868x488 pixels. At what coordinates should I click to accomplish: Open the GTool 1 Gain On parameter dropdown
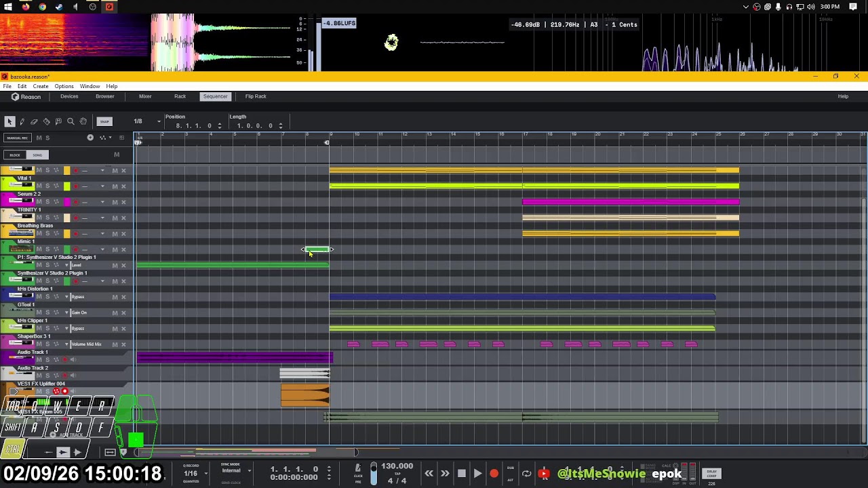[67, 312]
